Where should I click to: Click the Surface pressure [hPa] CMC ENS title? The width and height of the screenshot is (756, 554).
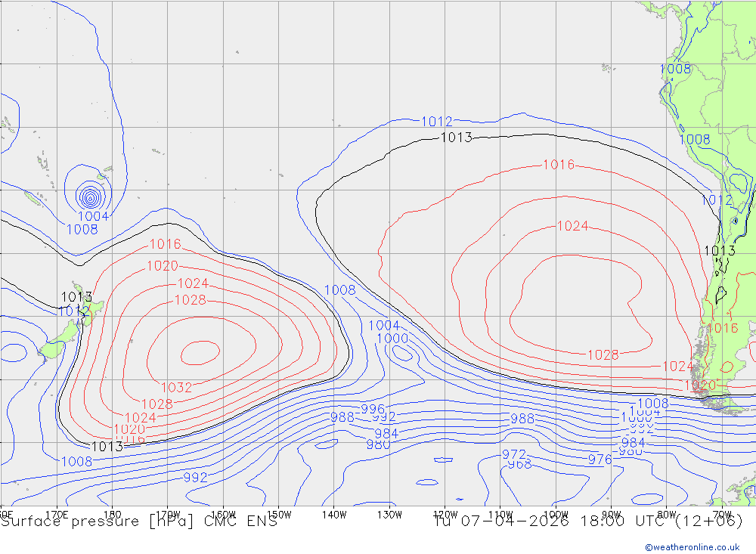click(139, 522)
